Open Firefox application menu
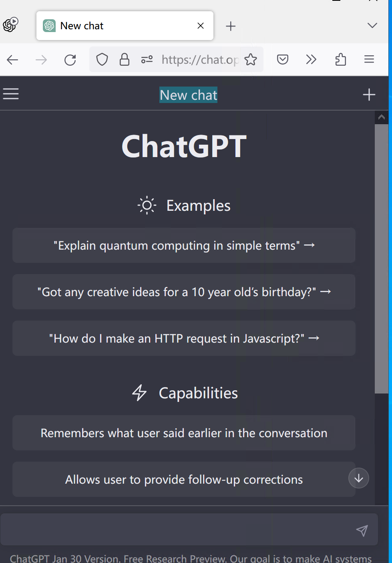 click(369, 60)
